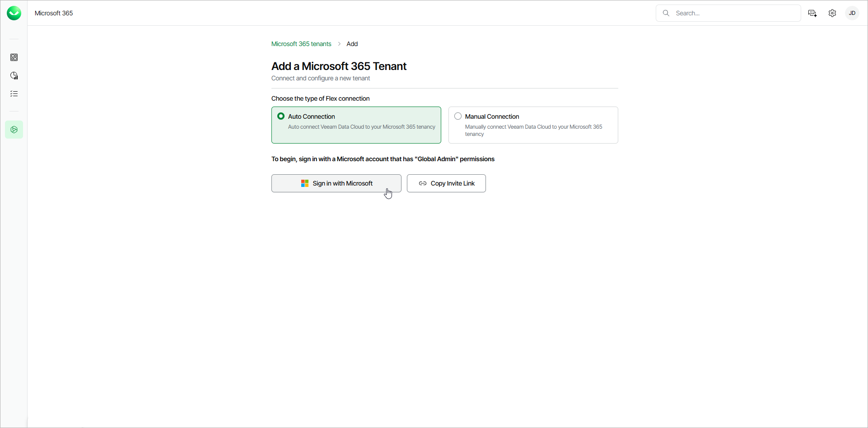The image size is (868, 428).
Task: Click the breadcrumb chevron separator
Action: point(339,44)
